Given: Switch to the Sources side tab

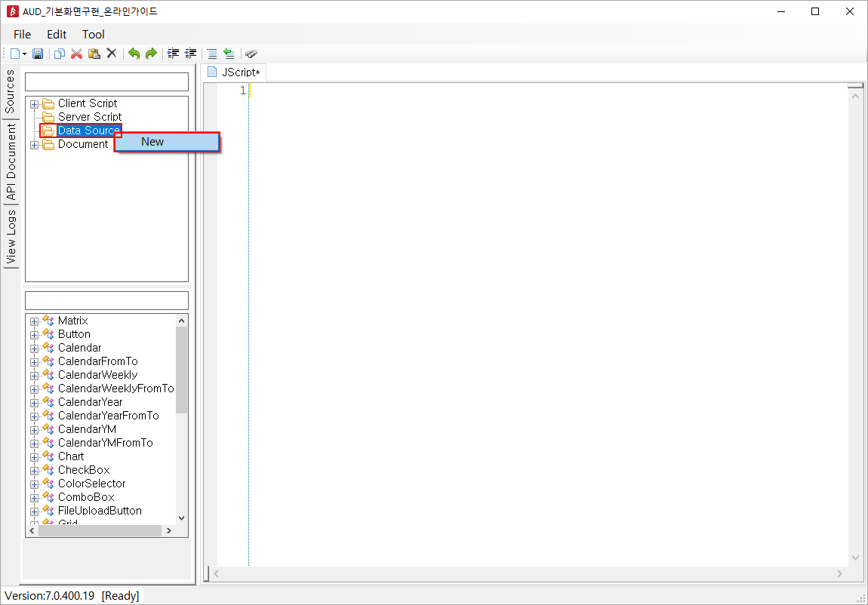Looking at the screenshot, I should point(10,92).
